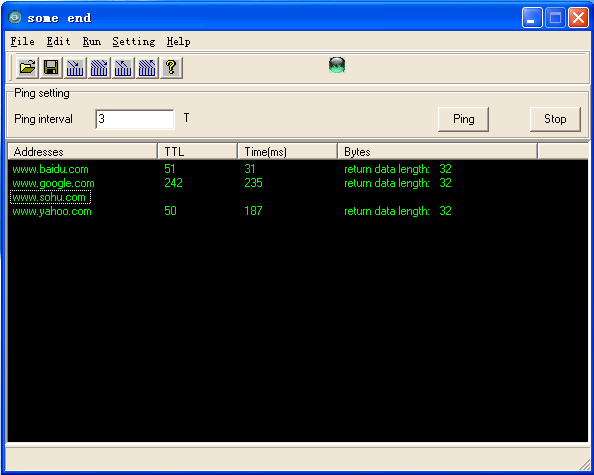594x475 pixels.
Task: Click the Ping button
Action: pyautogui.click(x=463, y=119)
